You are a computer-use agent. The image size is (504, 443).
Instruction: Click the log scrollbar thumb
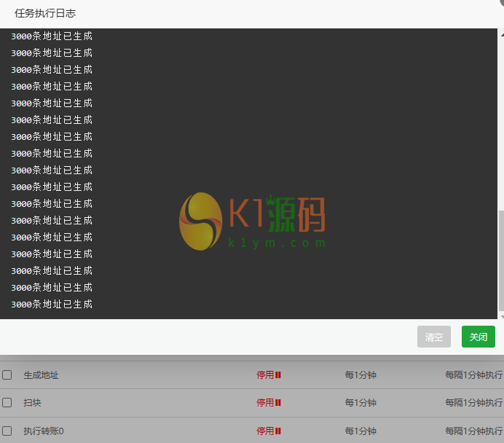pyautogui.click(x=501, y=260)
